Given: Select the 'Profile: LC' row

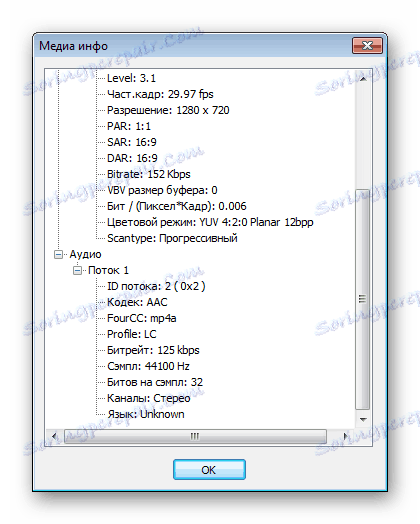Looking at the screenshot, I should point(132,335).
